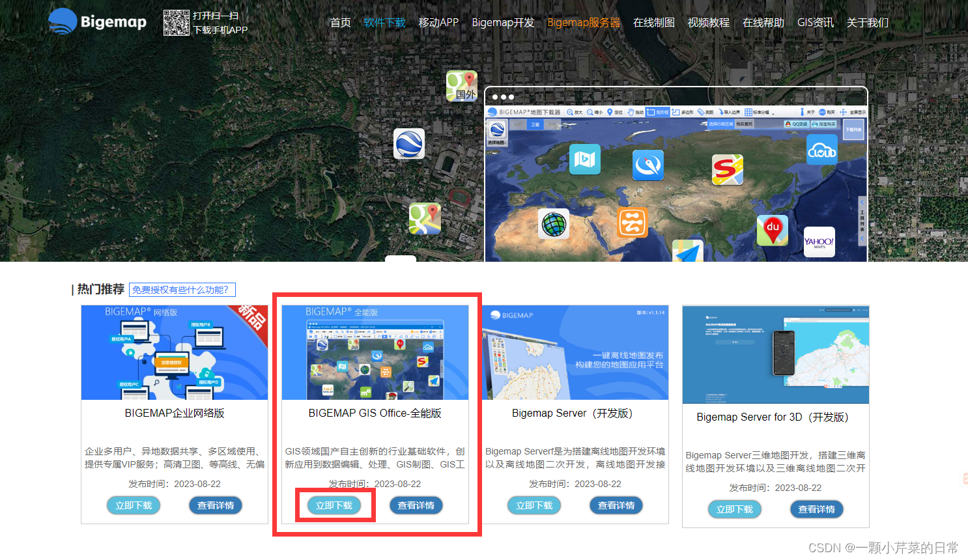The width and height of the screenshot is (968, 560).
Task: Click 立即下载 for Bigemap Server (开发版)
Action: [x=534, y=505]
